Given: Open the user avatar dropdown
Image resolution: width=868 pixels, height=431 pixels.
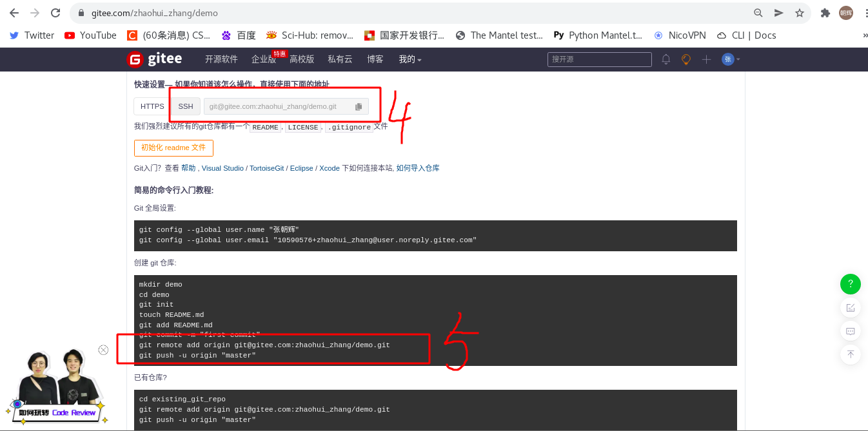Looking at the screenshot, I should [x=731, y=59].
